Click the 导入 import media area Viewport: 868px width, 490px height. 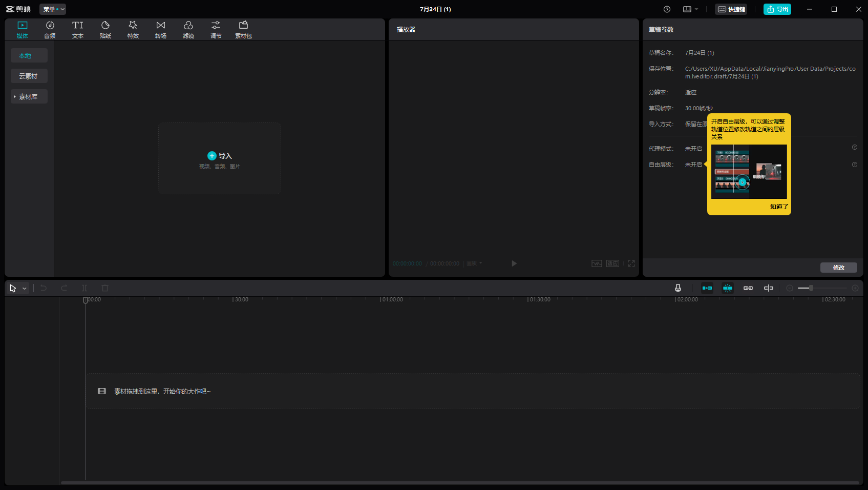coord(220,158)
